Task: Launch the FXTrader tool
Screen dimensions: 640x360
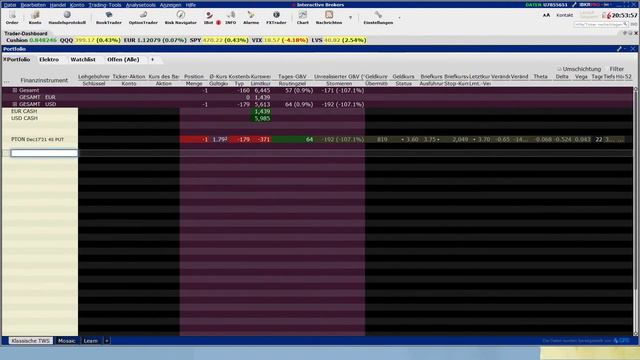Action: pos(276,18)
